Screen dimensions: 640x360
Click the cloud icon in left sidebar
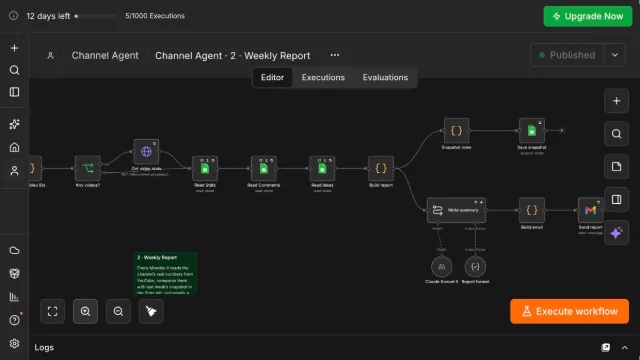coord(14,250)
